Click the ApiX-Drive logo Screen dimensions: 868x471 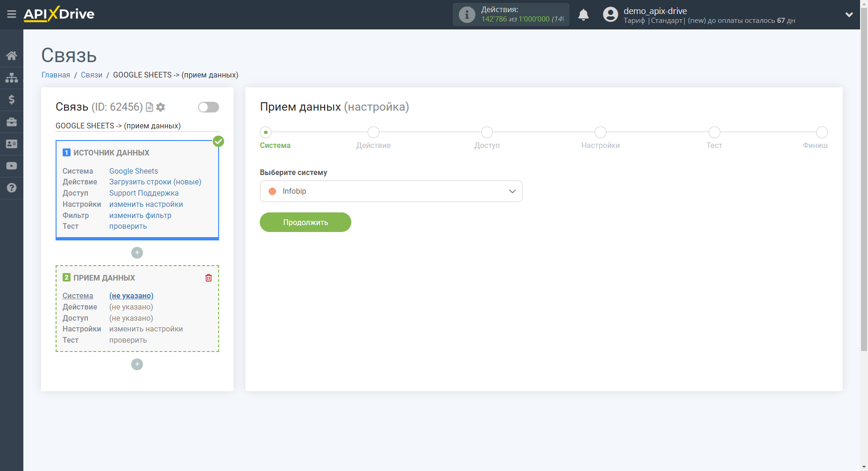click(x=59, y=14)
